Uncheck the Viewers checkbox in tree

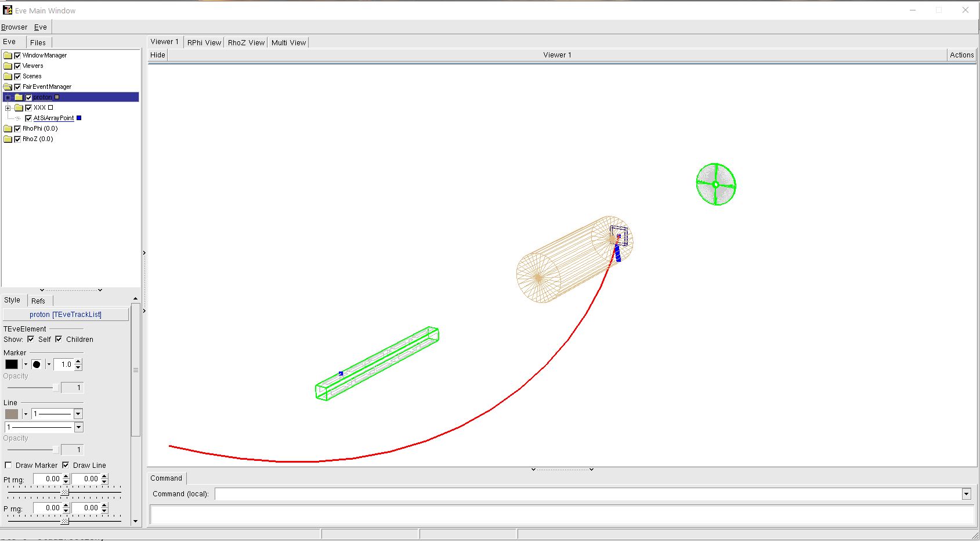click(17, 66)
